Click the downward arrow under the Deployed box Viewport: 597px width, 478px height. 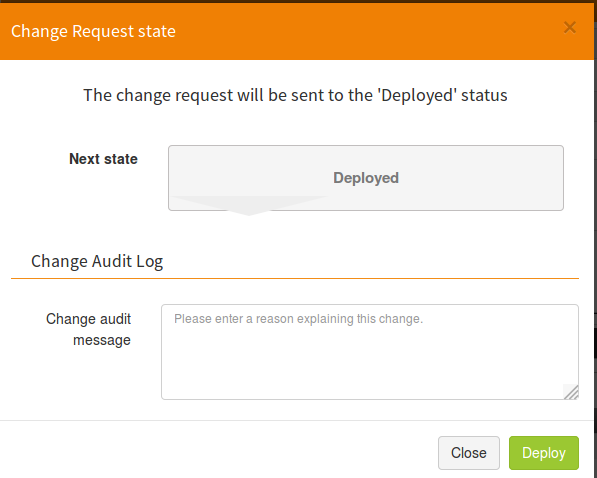249,206
